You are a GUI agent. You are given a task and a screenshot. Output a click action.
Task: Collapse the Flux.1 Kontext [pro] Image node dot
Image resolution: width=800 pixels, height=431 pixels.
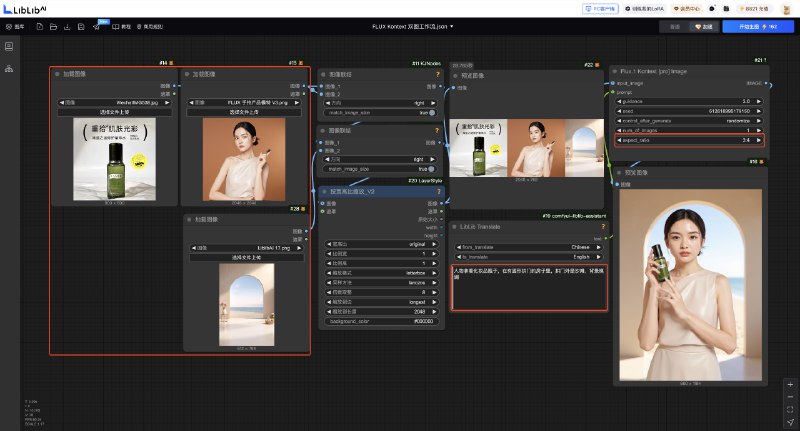pyautogui.click(x=615, y=71)
